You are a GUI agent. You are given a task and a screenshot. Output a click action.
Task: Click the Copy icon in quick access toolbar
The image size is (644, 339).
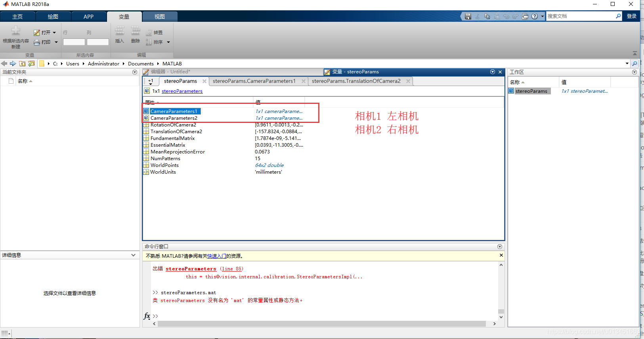[487, 16]
